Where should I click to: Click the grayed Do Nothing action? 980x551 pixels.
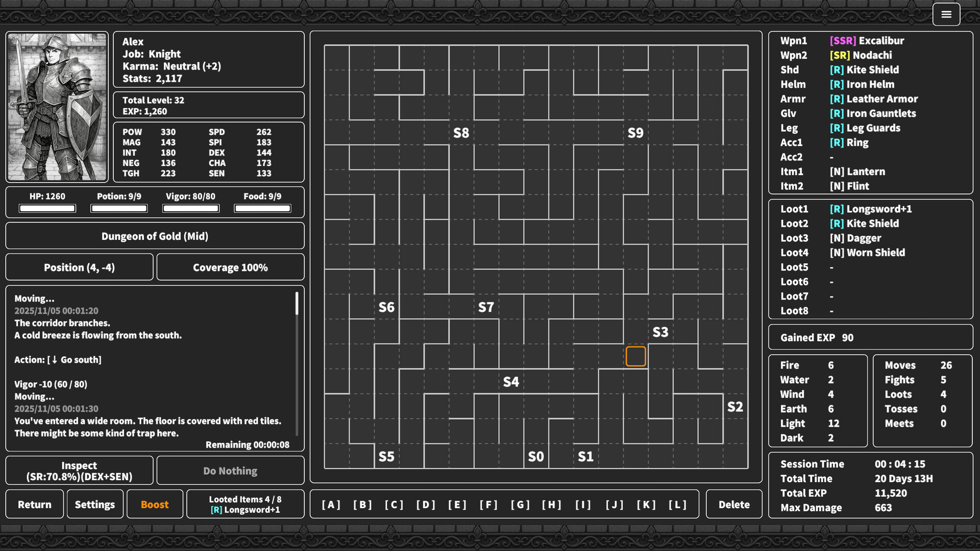(x=230, y=470)
